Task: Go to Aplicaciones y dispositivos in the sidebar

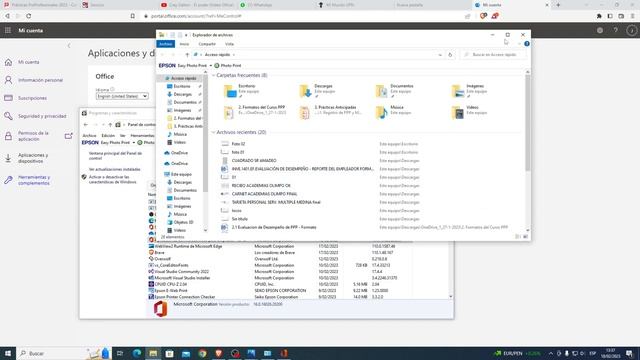Action: [33, 158]
